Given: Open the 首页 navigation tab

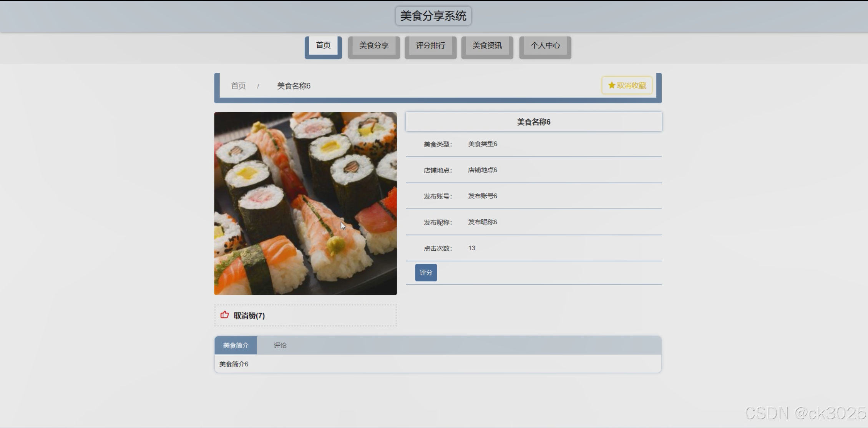Looking at the screenshot, I should (323, 45).
